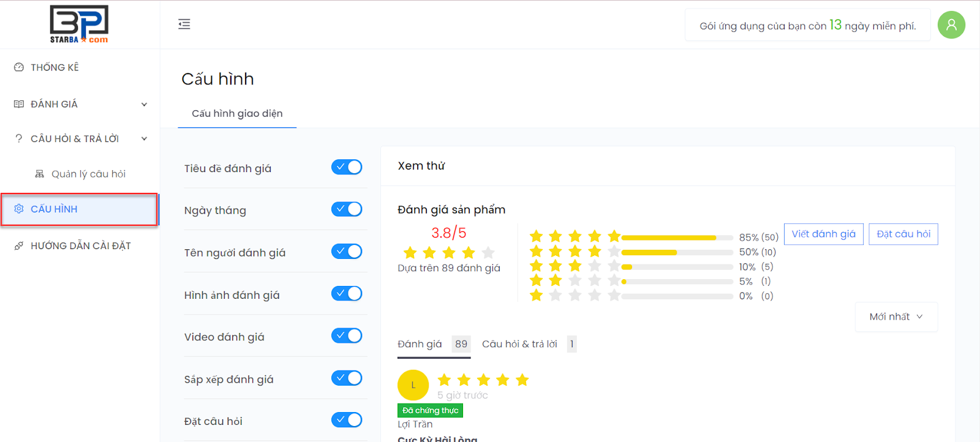Screen dimensions: 980x442
Task: Open the green user profile avatar
Action: pyautogui.click(x=951, y=25)
